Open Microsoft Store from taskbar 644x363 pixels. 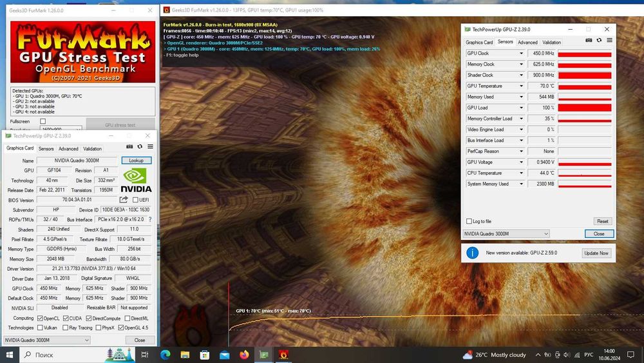click(x=205, y=355)
